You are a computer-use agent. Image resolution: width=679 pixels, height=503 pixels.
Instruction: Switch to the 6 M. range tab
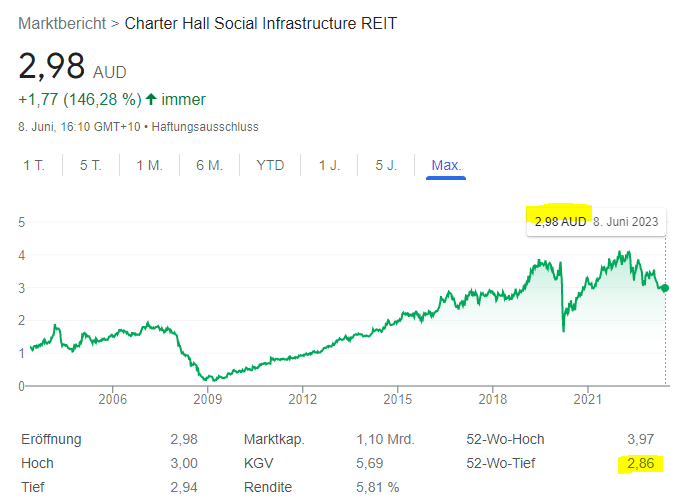[208, 165]
